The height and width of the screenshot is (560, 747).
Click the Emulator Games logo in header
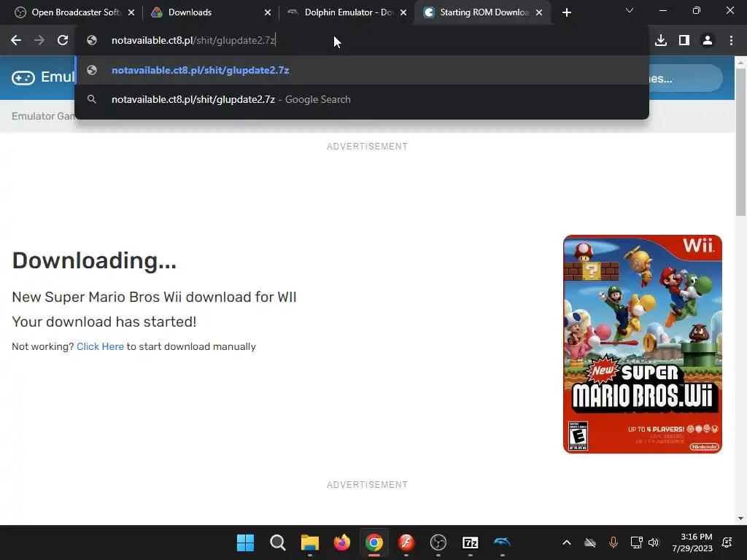(43, 77)
